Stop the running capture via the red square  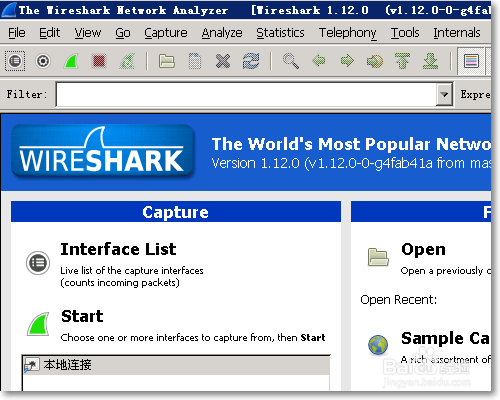coord(99,61)
